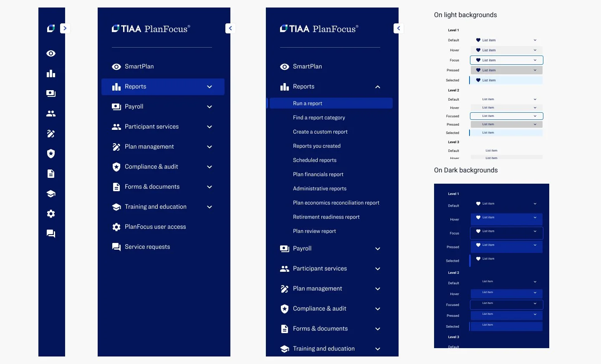Select the Plan management pencil icon in the collapsed sidebar

click(x=51, y=134)
